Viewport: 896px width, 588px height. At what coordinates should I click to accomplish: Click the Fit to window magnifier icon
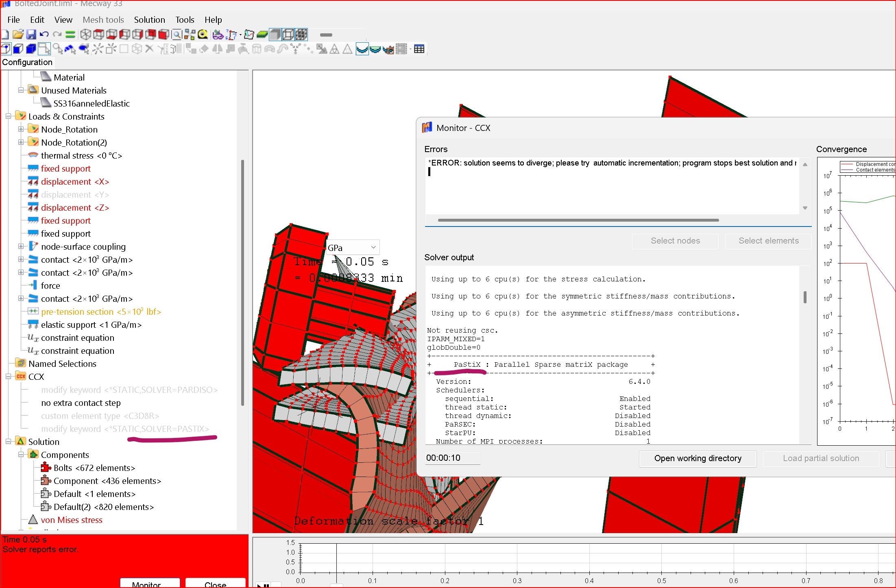pos(177,35)
